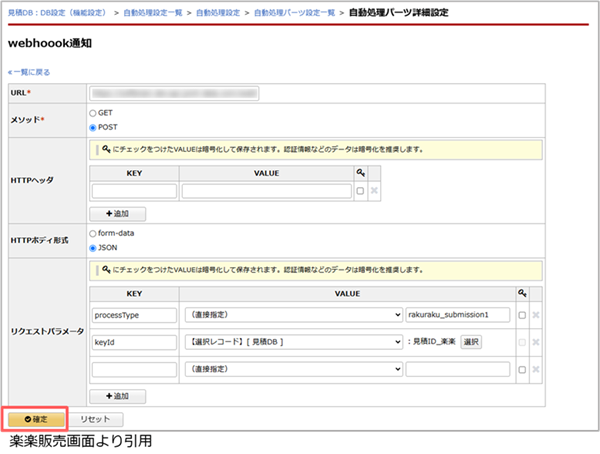Click the 確定 confirm button
Image resolution: width=600 pixels, height=454 pixels.
pos(35,418)
